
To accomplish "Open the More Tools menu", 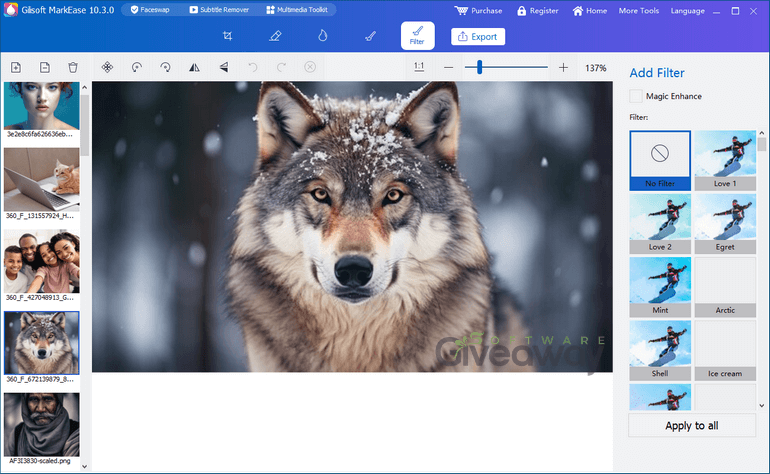I will click(x=638, y=11).
